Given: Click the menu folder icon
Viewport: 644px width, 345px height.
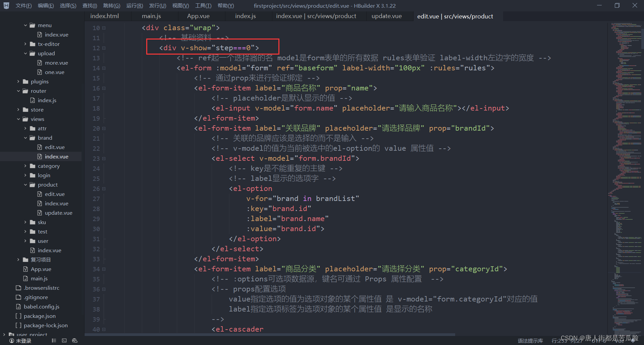Looking at the screenshot, I should (33, 25).
